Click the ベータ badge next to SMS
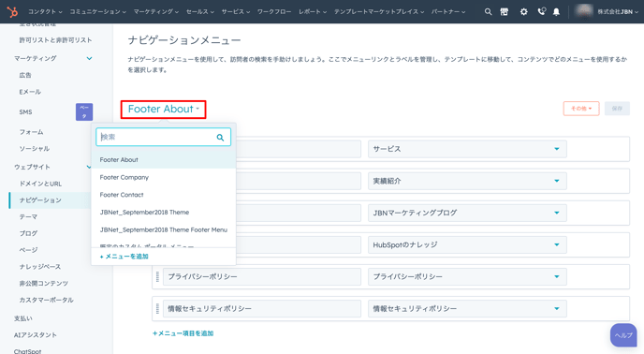This screenshot has width=644, height=354. (84, 111)
